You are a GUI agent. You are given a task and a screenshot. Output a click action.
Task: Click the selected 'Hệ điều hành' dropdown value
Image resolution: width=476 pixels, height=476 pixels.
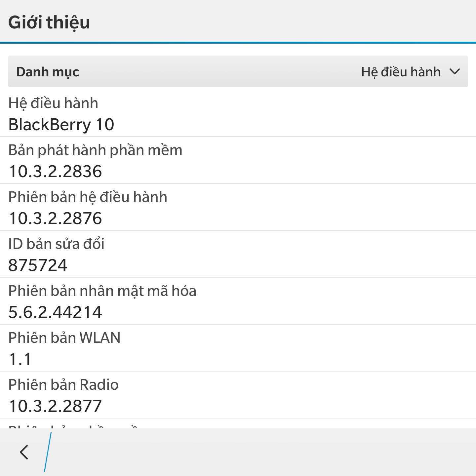click(x=401, y=72)
